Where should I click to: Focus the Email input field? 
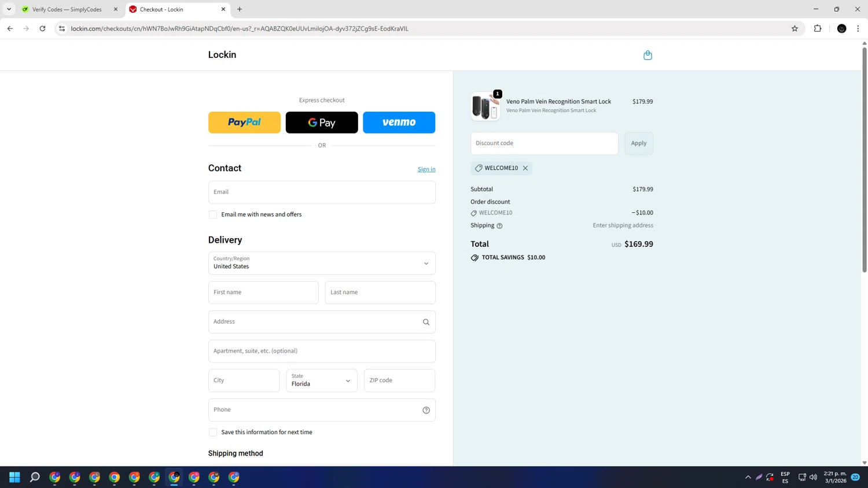[322, 192]
